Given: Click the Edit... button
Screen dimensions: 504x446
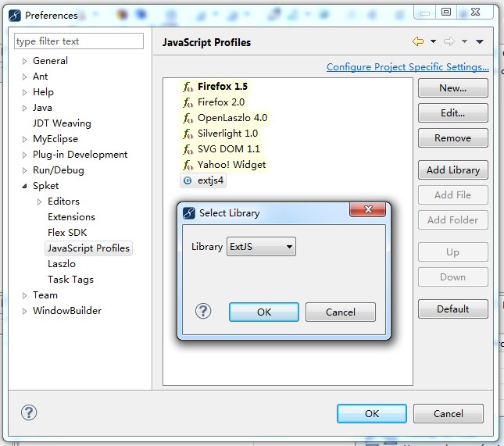Looking at the screenshot, I should [453, 113].
